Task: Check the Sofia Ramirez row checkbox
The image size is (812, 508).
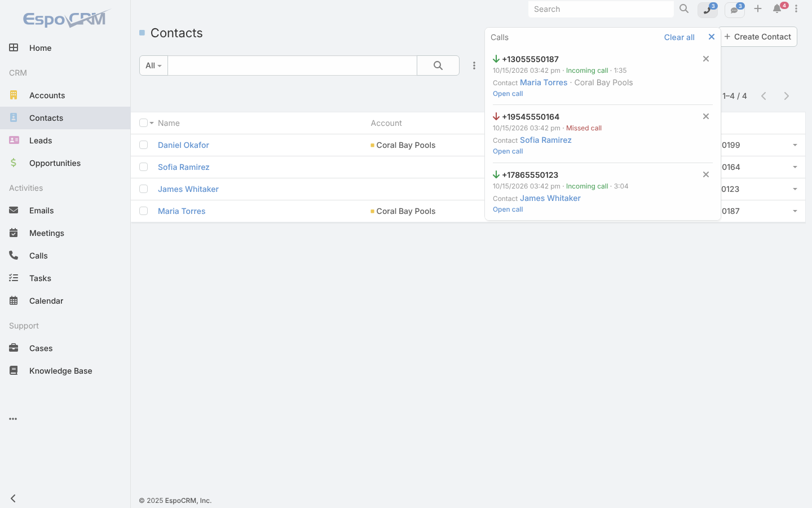Action: pyautogui.click(x=143, y=167)
